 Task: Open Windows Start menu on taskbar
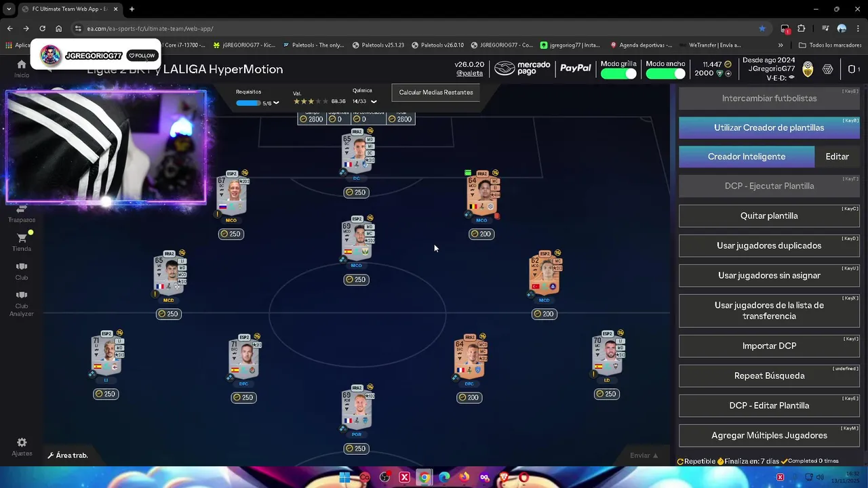coord(344,477)
